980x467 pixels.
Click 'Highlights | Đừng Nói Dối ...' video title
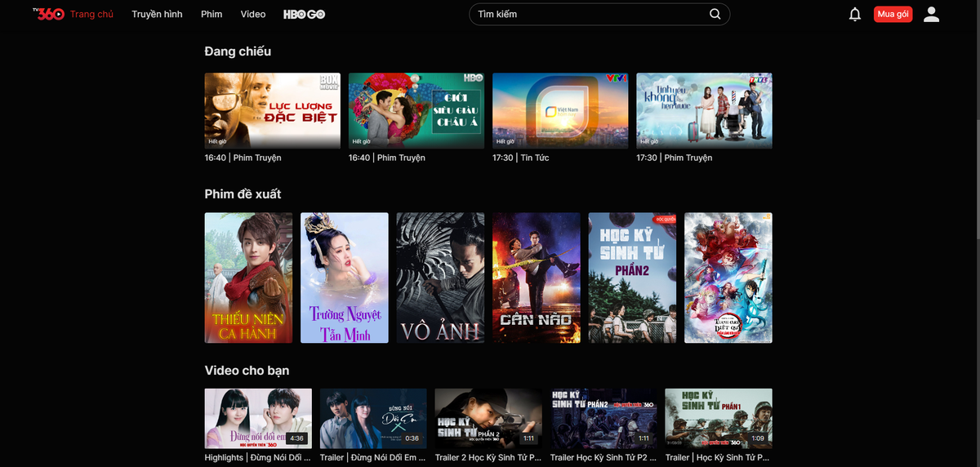[x=257, y=458]
